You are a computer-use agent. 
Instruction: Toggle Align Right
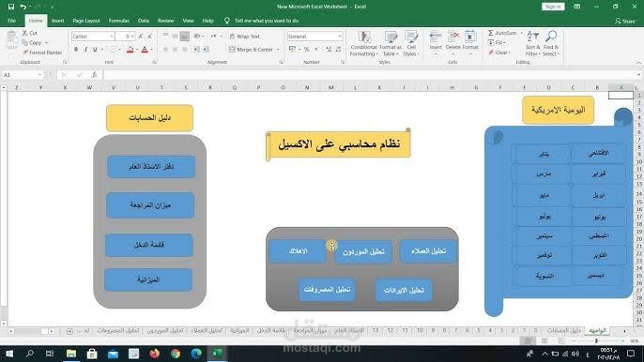185,50
